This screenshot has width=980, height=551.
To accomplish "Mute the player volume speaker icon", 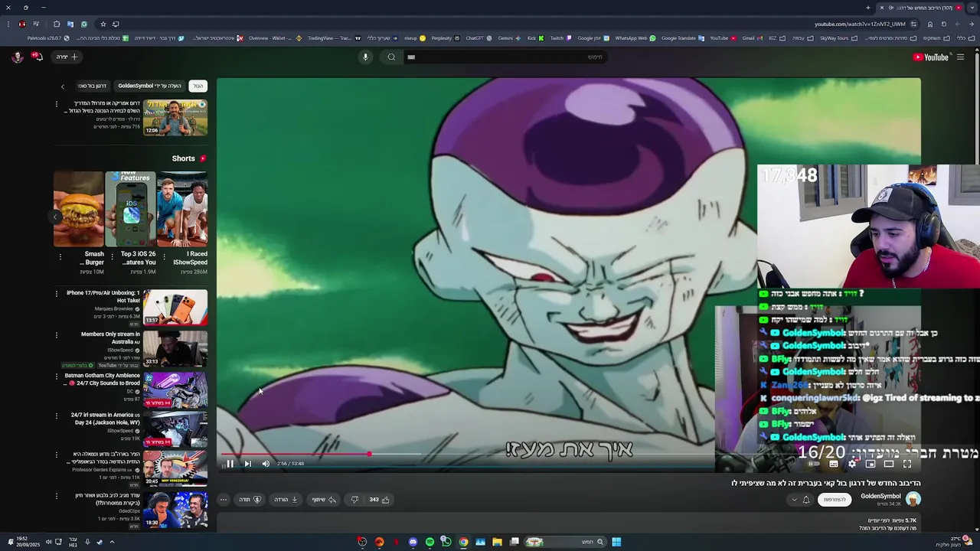I will point(266,464).
